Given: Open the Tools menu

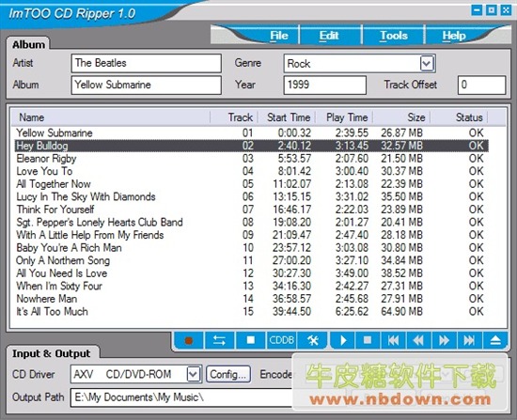Looking at the screenshot, I should click(x=393, y=36).
